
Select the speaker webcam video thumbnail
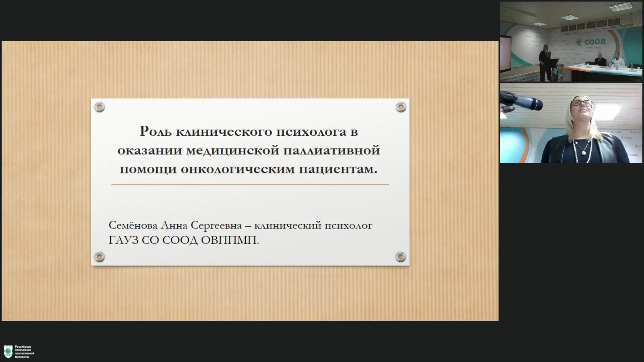click(571, 123)
